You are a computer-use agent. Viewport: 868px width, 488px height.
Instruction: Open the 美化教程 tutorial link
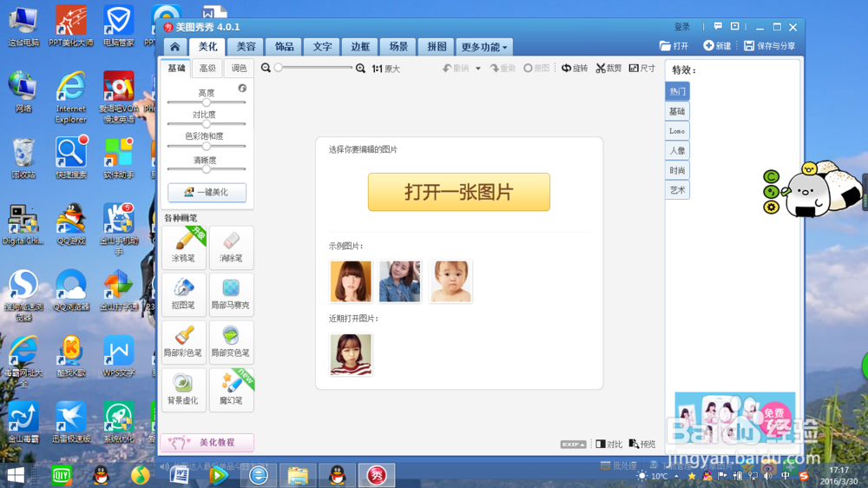[x=207, y=443]
